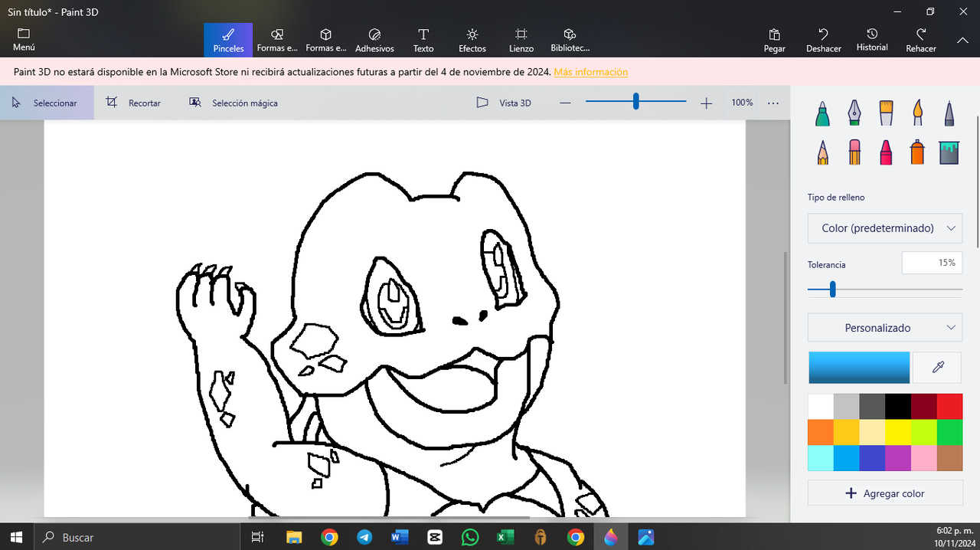Pick the bright red color swatch
Image resolution: width=980 pixels, height=550 pixels.
coord(950,406)
